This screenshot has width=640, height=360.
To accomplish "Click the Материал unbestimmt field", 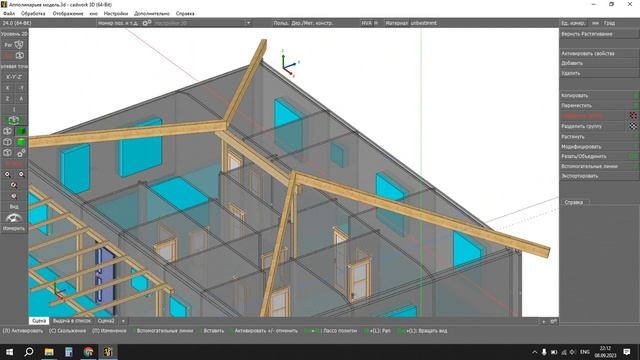I will (x=411, y=23).
